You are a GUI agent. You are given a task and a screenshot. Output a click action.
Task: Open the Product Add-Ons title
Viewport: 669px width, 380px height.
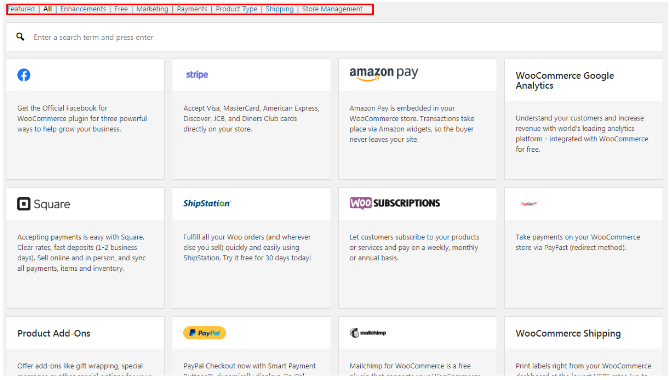(x=54, y=334)
